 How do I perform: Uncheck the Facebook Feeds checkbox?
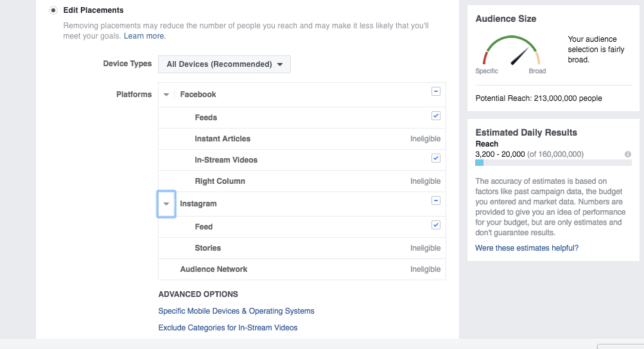[436, 116]
